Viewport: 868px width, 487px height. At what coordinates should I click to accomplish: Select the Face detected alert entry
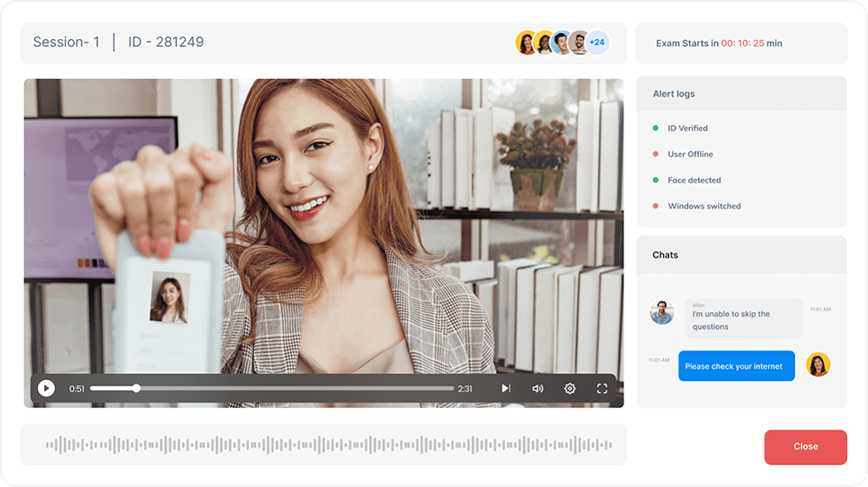click(x=693, y=181)
